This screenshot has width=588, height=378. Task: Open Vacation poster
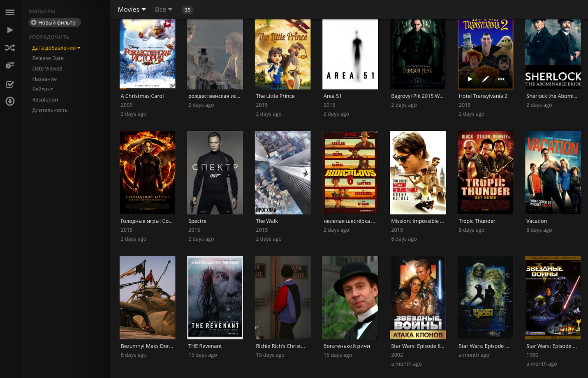click(x=553, y=173)
